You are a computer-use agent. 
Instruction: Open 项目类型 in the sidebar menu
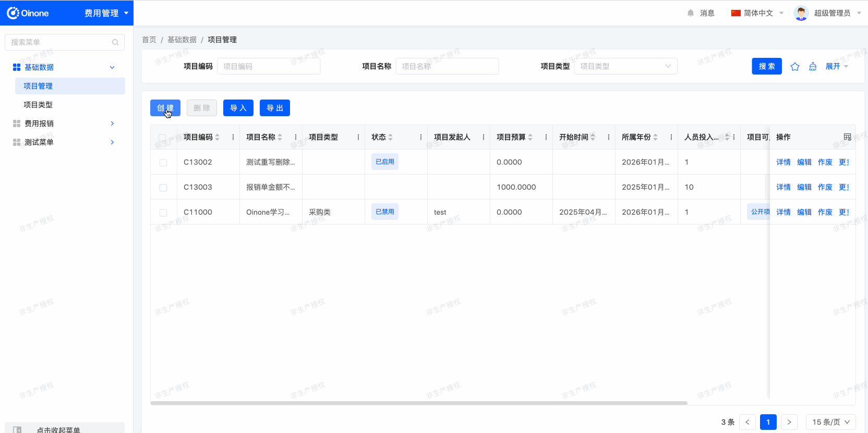pos(38,105)
